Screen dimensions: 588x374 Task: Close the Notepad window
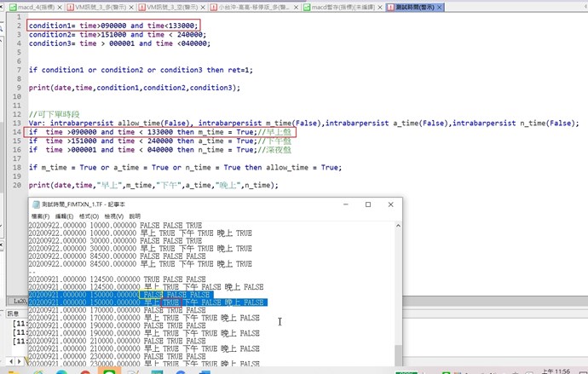tap(390, 204)
